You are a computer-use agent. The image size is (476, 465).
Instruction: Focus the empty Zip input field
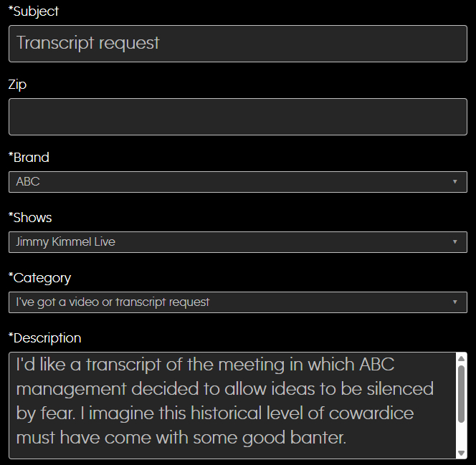237,117
